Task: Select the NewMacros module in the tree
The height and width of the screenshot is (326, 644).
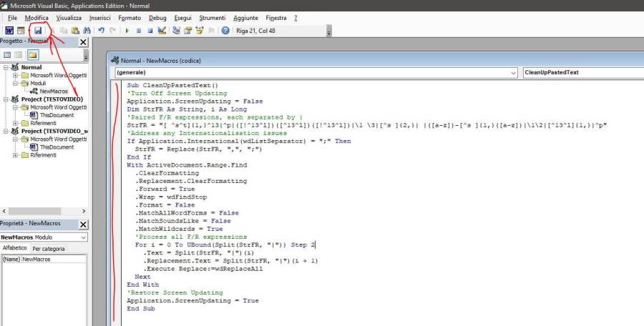Action: coord(54,92)
